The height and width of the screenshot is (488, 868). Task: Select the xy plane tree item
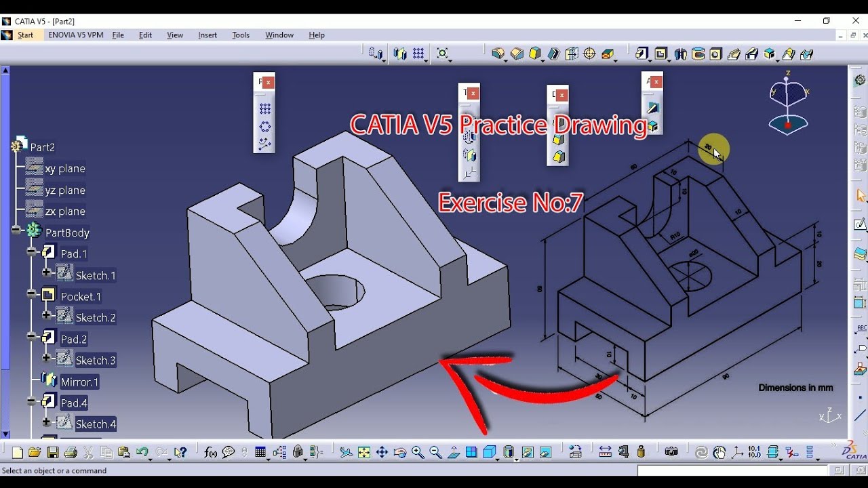65,168
